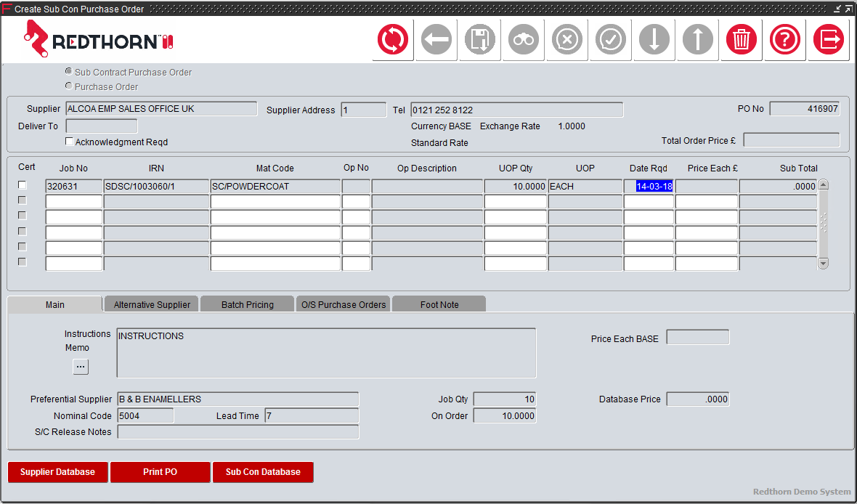Open the Supplier Database
The height and width of the screenshot is (504, 857).
[x=57, y=472]
